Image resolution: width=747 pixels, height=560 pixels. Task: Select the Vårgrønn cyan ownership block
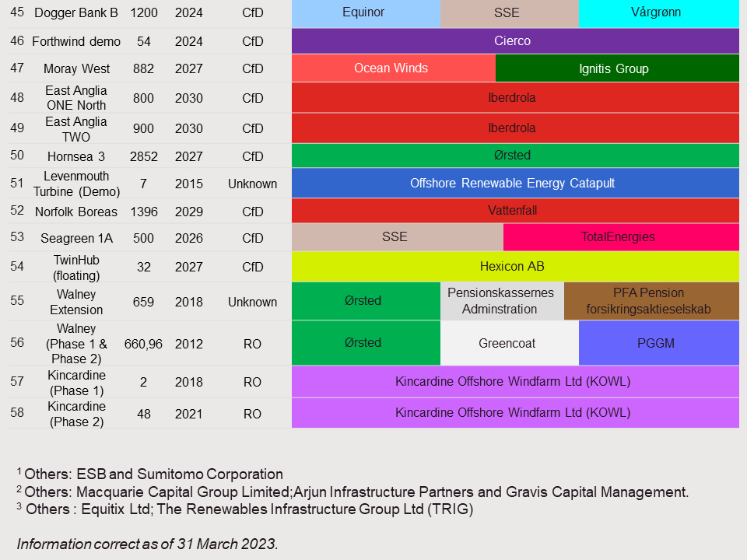click(658, 13)
